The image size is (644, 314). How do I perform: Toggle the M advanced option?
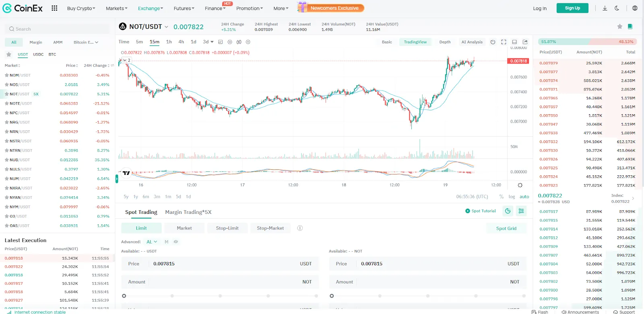(166, 242)
